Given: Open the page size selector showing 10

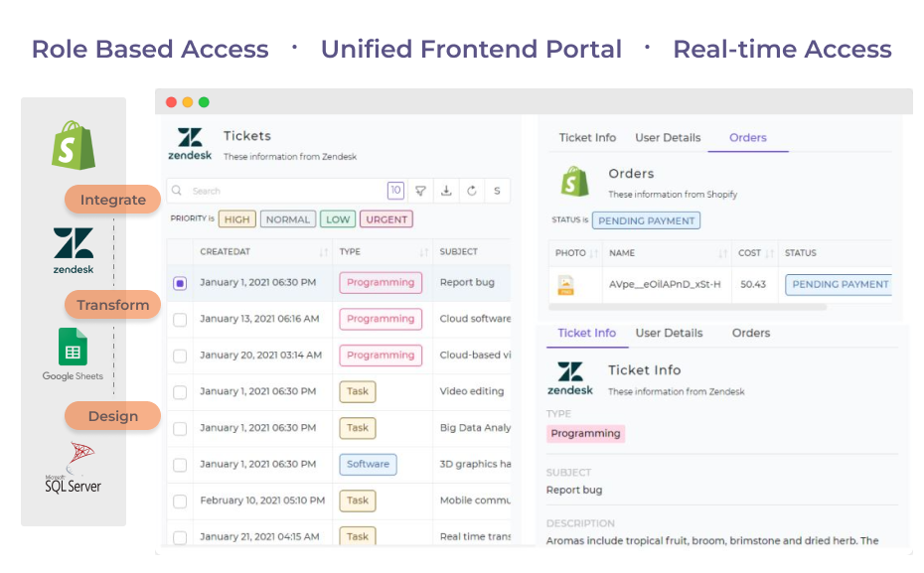Looking at the screenshot, I should click(x=395, y=191).
